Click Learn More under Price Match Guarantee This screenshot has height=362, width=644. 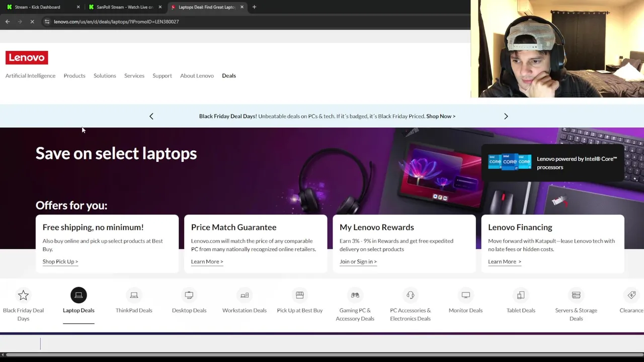pos(207,261)
